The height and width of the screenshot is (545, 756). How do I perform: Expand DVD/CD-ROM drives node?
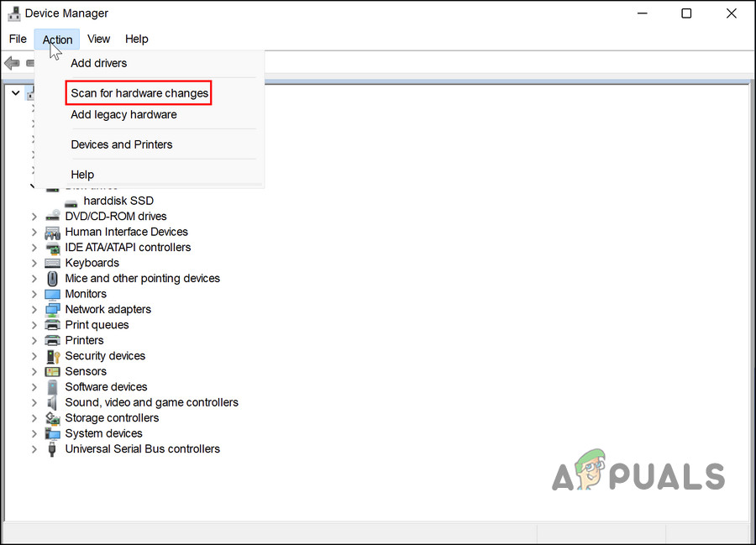click(x=34, y=217)
